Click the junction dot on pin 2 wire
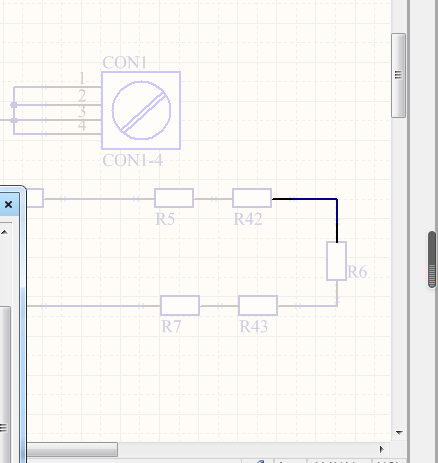Screen dimensions: 438x463 click(x=14, y=105)
